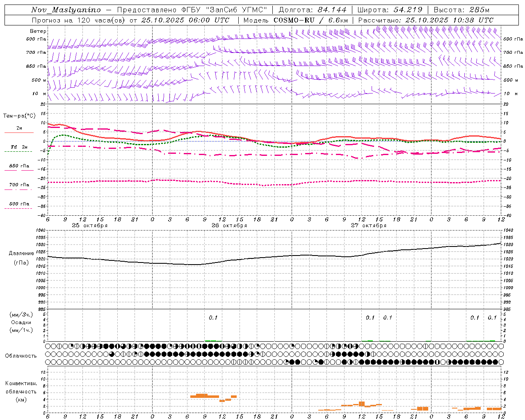The height and width of the screenshot is (420, 525).
Task: Click the 'Долгота: 84.144' longitude value
Action: [x=313, y=10]
